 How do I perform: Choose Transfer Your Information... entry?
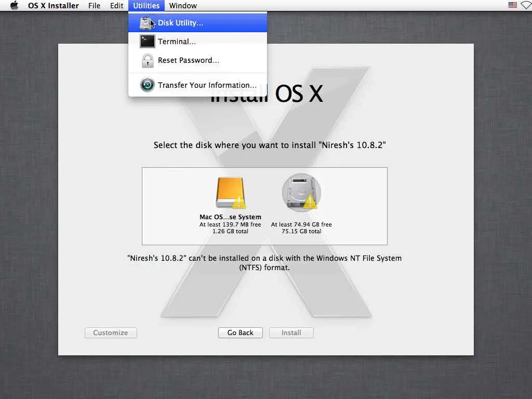coord(197,85)
